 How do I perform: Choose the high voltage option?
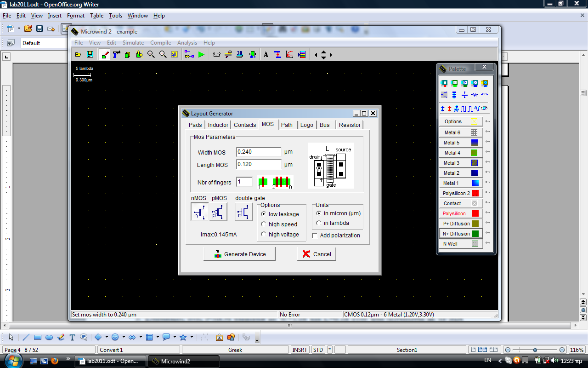pyautogui.click(x=280, y=234)
